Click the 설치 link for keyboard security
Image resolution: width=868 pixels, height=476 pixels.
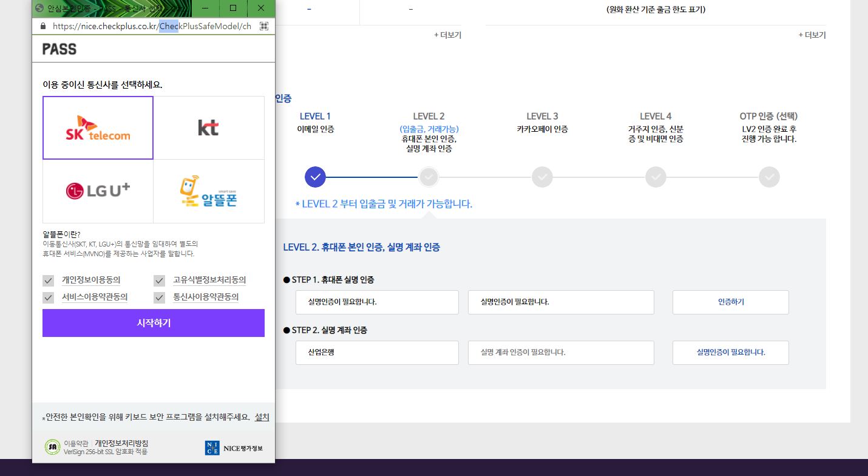(262, 417)
